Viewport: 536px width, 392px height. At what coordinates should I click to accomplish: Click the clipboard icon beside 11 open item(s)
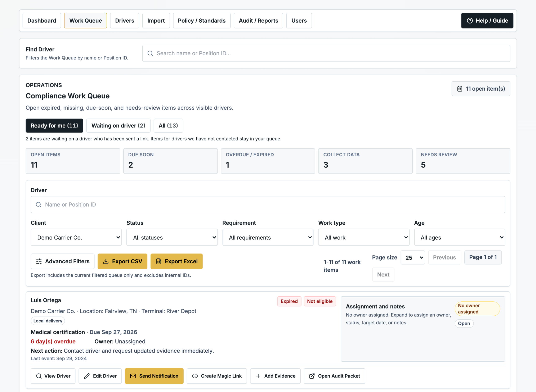click(460, 89)
